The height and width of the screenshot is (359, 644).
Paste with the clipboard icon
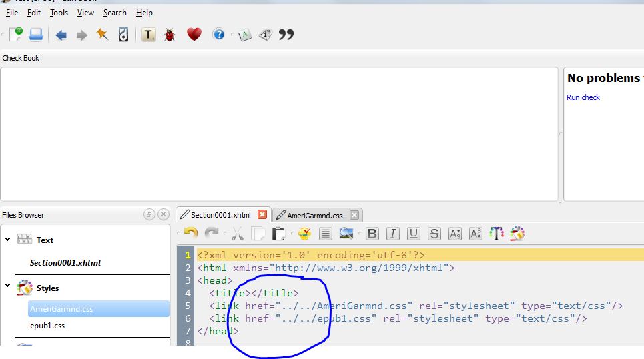[x=278, y=234]
